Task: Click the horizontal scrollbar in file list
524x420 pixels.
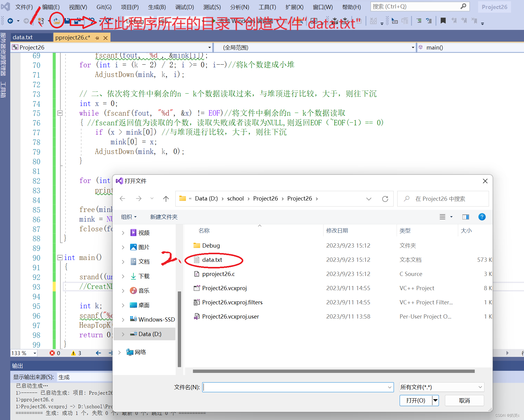Action: pyautogui.click(x=334, y=371)
